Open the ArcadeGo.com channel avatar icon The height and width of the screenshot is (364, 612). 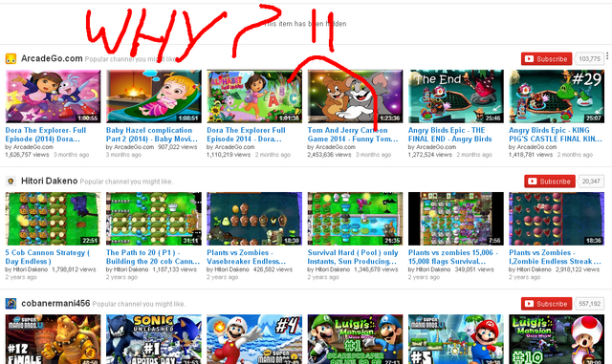(x=11, y=59)
